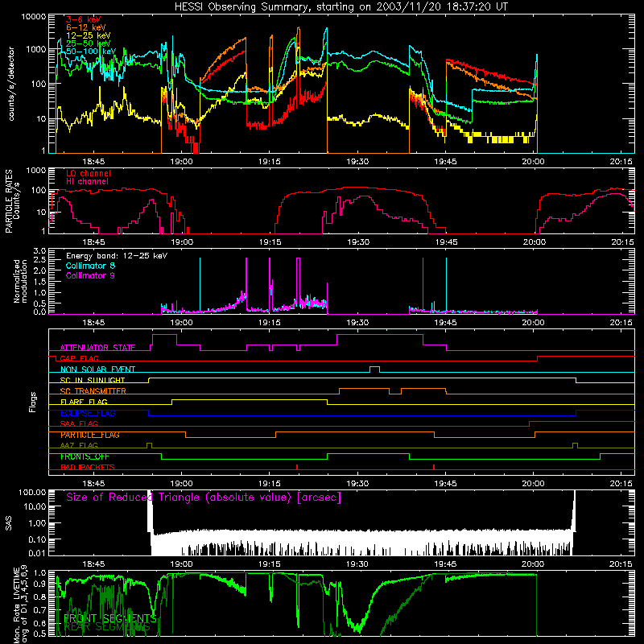644x644 pixels.
Task: Click the 'FRONT SEGMENTS' legend text
Action: point(110,618)
